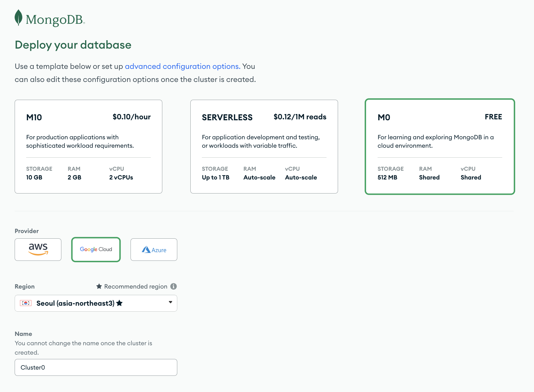Click the M10 production applications description
The image size is (534, 392).
(80, 141)
